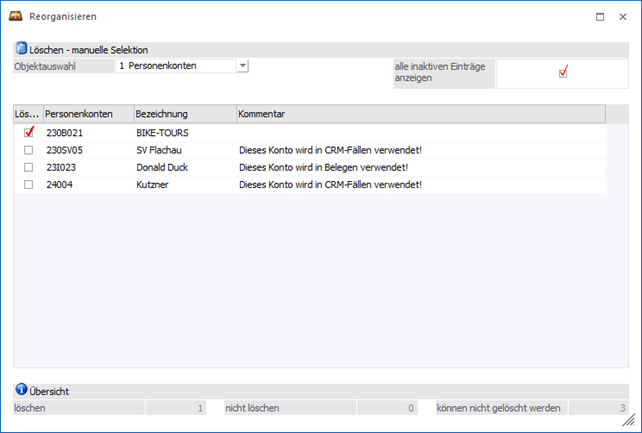Viewport: 642px width, 433px height.
Task: Select the Donald Duck name cell
Action: [162, 167]
